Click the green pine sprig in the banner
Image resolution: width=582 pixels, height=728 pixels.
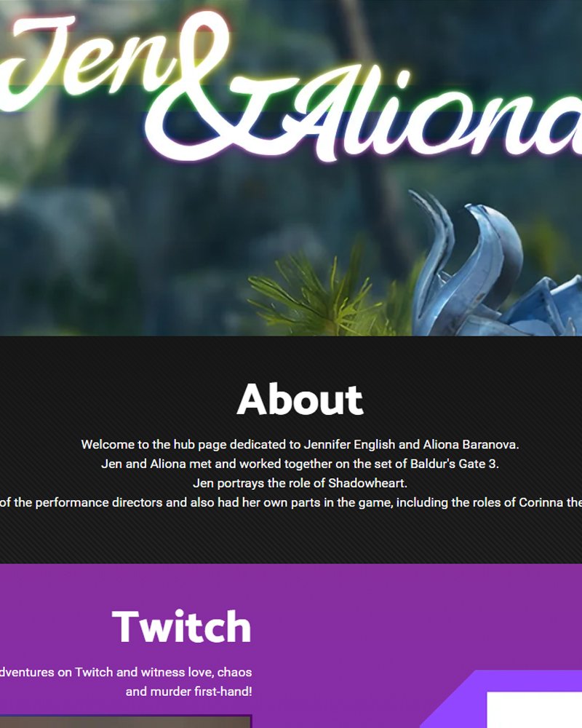point(320,292)
